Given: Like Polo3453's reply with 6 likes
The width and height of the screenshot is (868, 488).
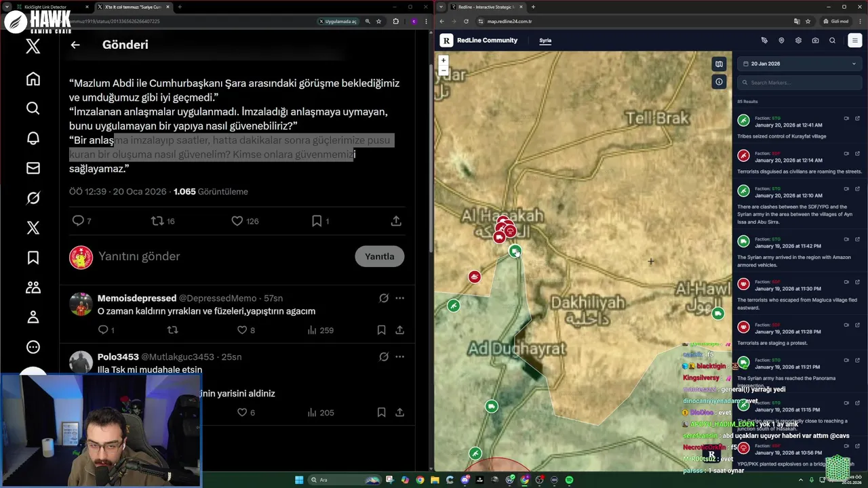Looking at the screenshot, I should (246, 412).
